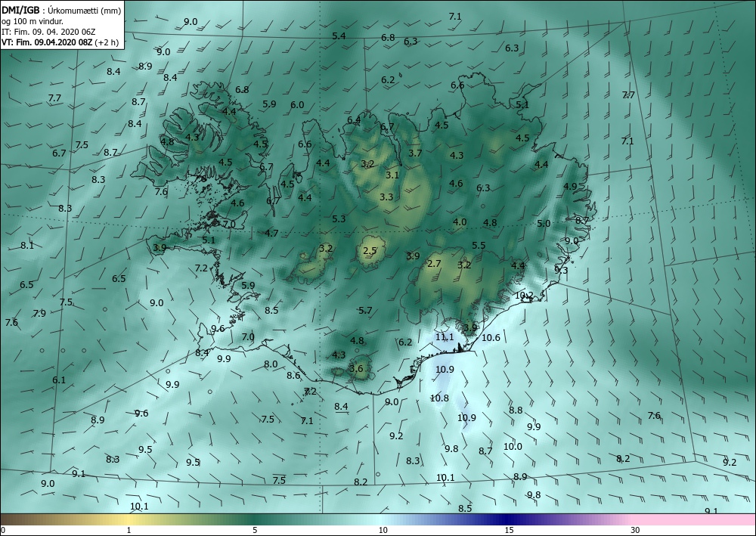756x536 pixels.
Task: Click the map value 4.0
Action: 460,222
